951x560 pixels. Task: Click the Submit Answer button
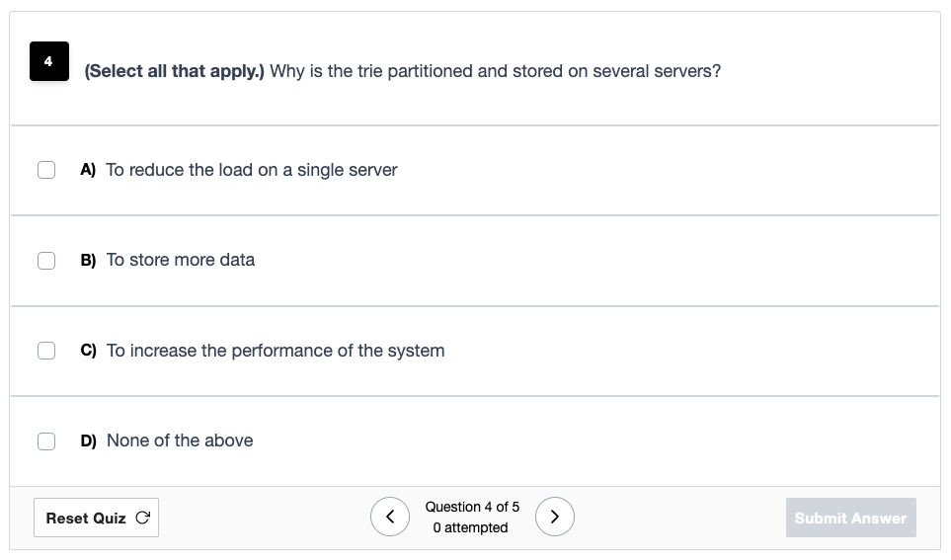coord(851,518)
